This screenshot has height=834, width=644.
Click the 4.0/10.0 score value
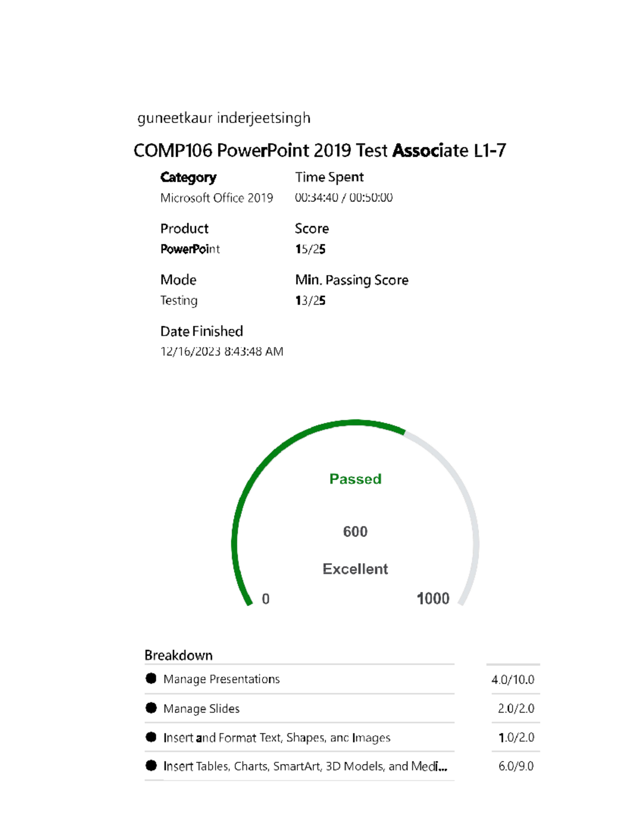pyautogui.click(x=513, y=680)
